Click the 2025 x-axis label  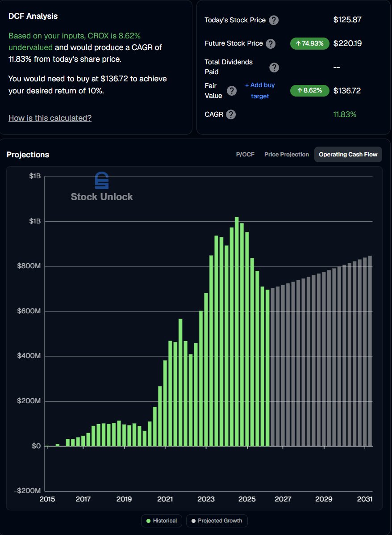pos(247,499)
